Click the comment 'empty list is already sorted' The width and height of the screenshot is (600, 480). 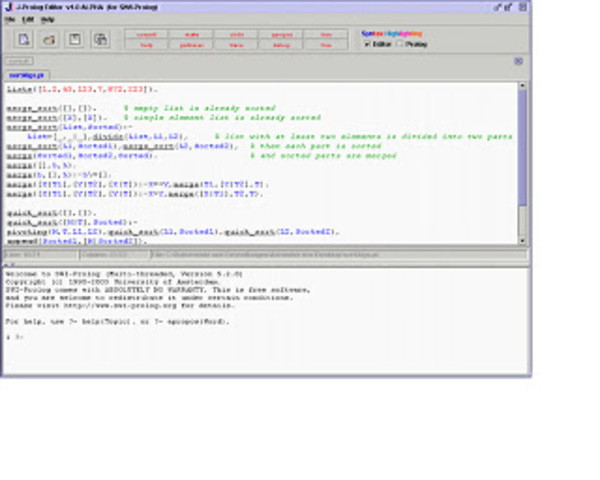200,108
